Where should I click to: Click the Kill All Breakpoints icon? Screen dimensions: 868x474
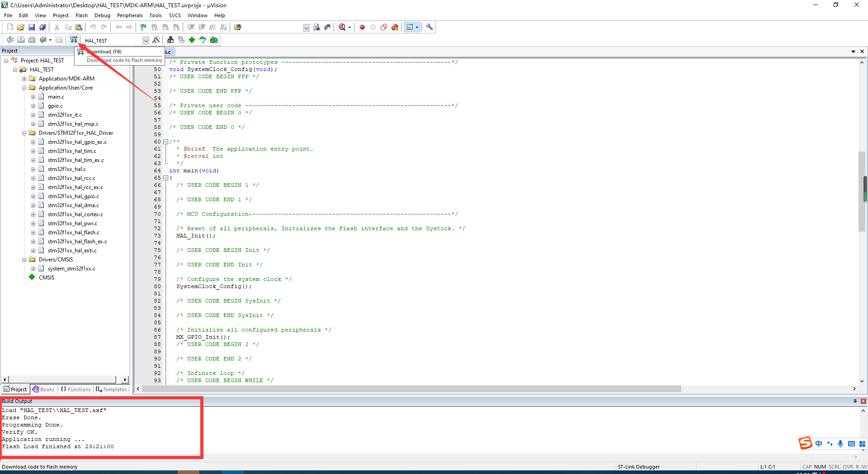pyautogui.click(x=395, y=27)
